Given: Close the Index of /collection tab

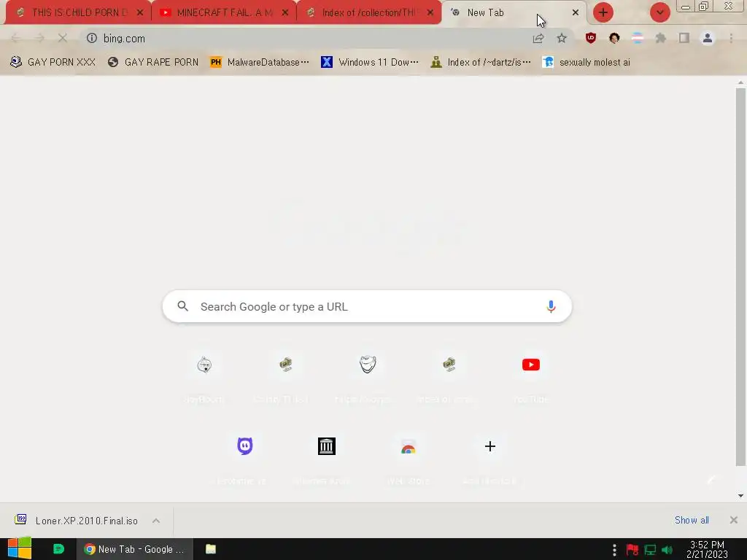Looking at the screenshot, I should (430, 12).
